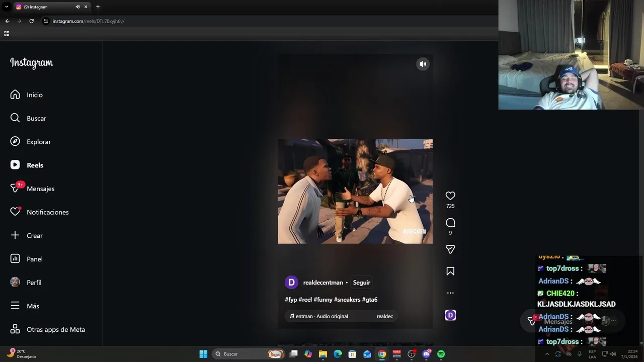
Task: Click the microphone icon in system tray
Action: [x=580, y=354]
